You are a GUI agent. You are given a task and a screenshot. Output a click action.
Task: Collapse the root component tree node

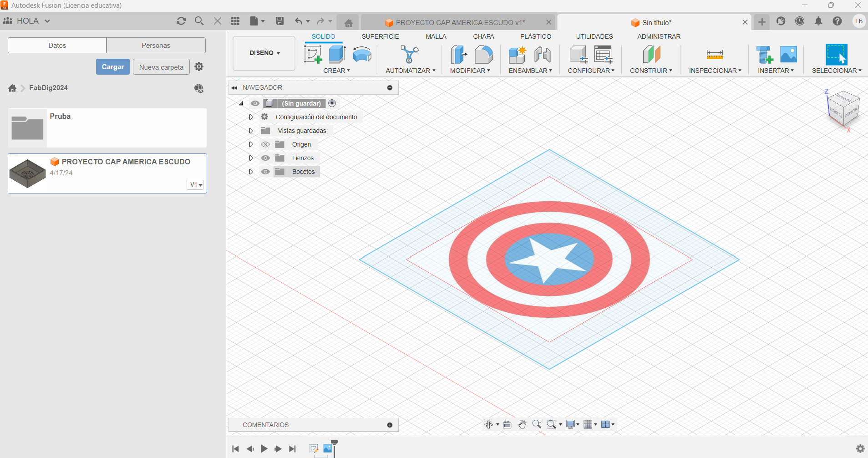(x=241, y=103)
